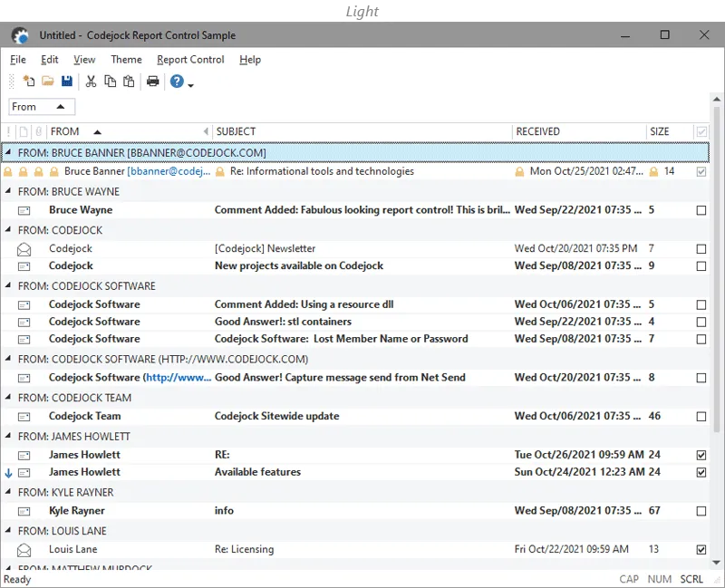The width and height of the screenshot is (725, 588).
Task: Toggle the checkbox in the column header
Action: click(701, 131)
